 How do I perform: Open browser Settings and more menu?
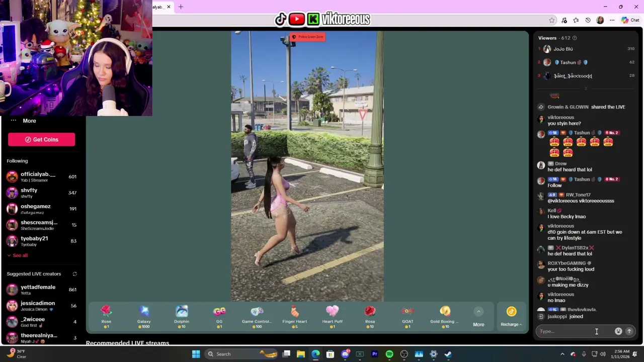point(612,20)
